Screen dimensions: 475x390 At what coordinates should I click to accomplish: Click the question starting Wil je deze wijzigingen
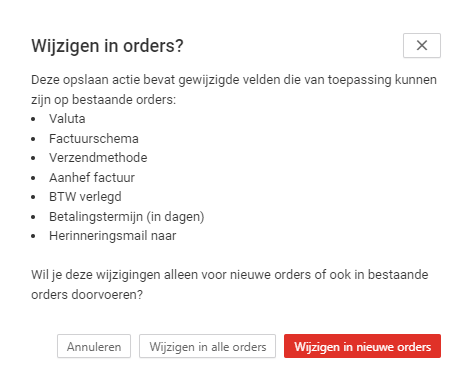pos(230,275)
